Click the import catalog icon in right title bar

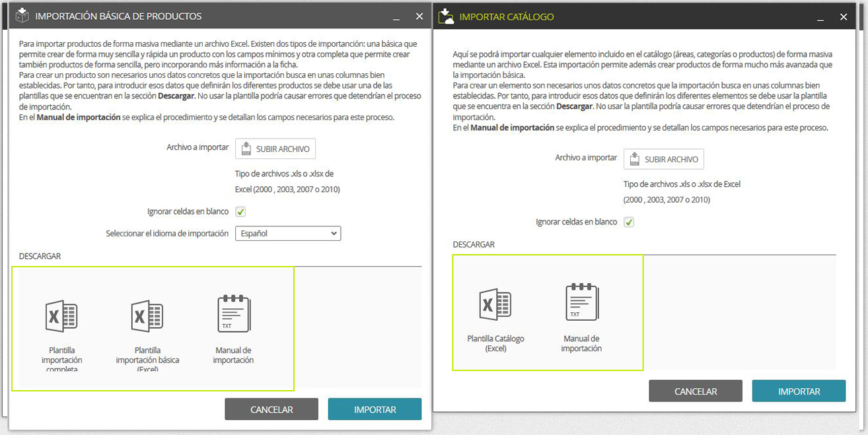tap(447, 16)
